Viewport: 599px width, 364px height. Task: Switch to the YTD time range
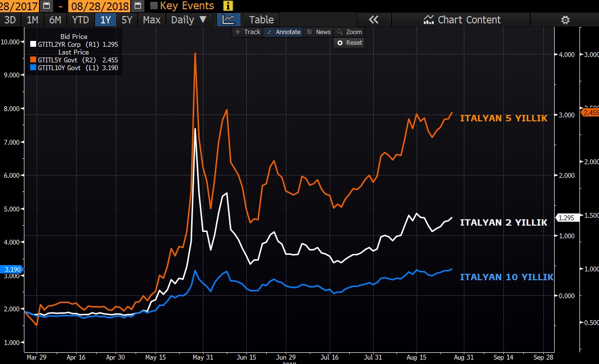click(80, 20)
